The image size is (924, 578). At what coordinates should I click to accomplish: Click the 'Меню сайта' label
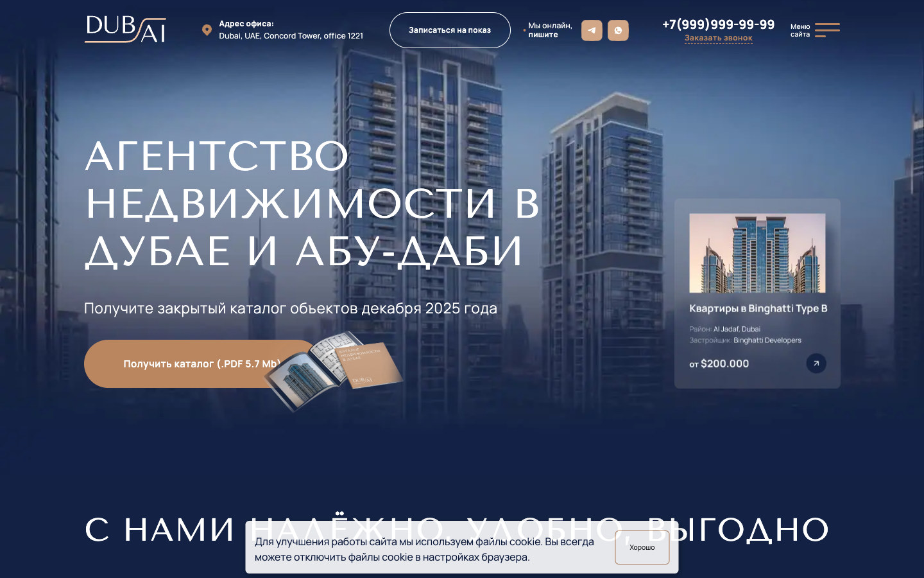(800, 30)
